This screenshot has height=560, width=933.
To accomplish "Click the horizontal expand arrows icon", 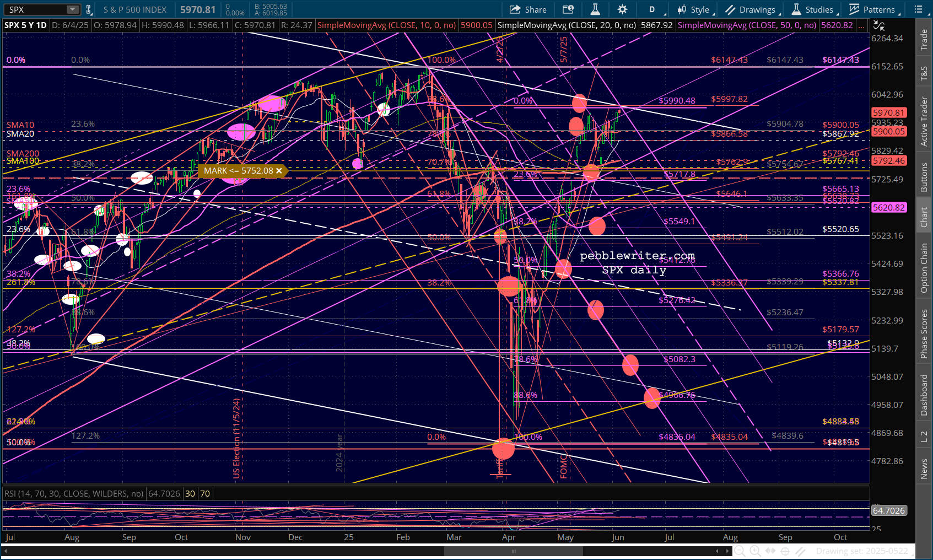I will [x=770, y=551].
